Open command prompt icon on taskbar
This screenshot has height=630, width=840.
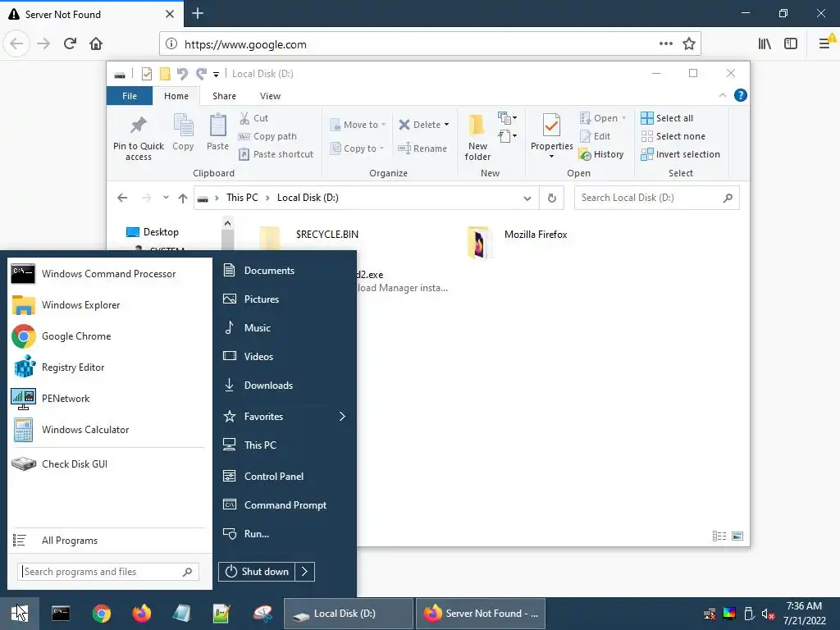pyautogui.click(x=61, y=614)
